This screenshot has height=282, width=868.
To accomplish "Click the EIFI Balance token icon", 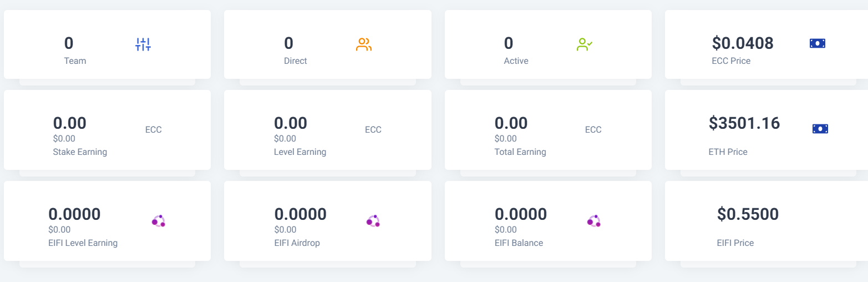I will [x=593, y=221].
